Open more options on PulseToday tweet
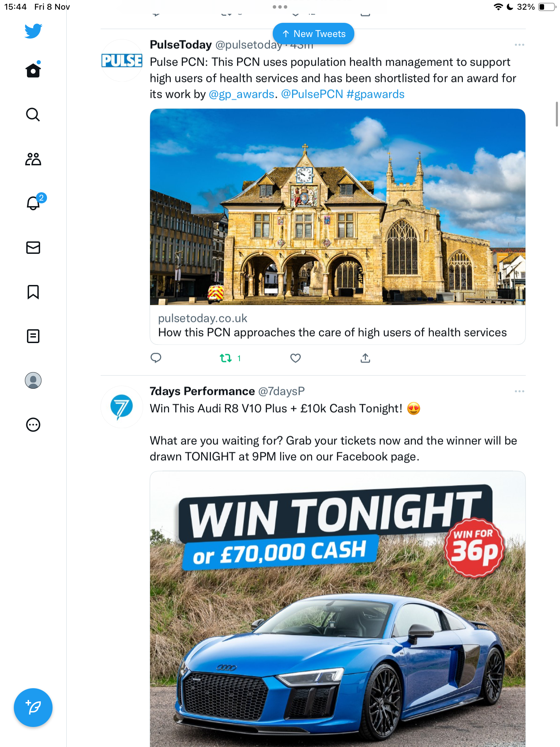 coord(519,45)
